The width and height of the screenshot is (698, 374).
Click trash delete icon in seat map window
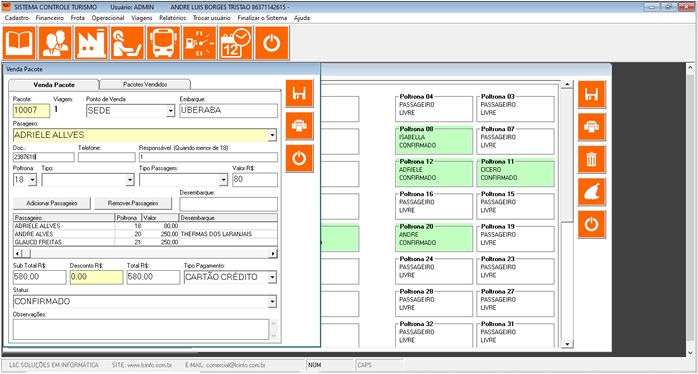tap(592, 159)
